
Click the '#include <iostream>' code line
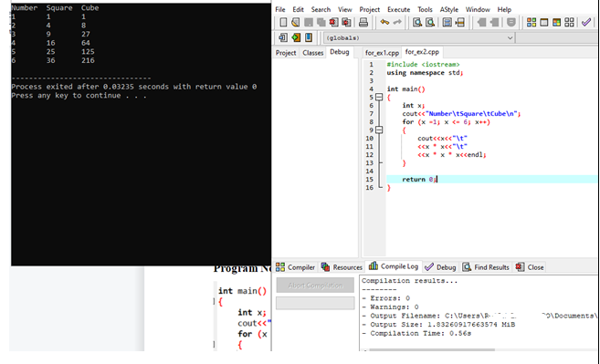tap(423, 64)
